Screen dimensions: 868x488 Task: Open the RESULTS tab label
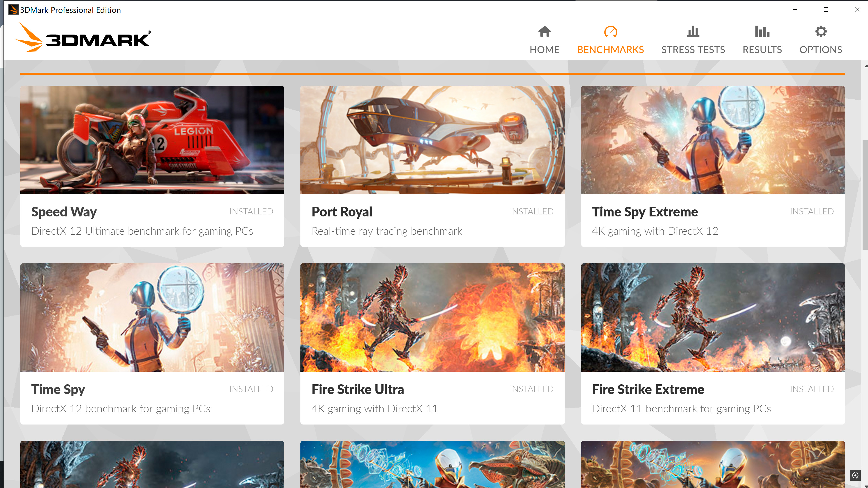[x=762, y=50]
